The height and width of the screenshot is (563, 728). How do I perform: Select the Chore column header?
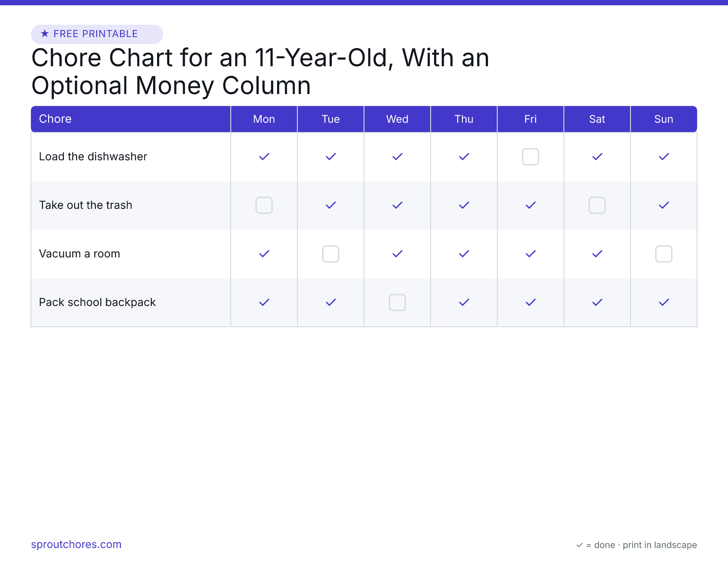coord(131,119)
